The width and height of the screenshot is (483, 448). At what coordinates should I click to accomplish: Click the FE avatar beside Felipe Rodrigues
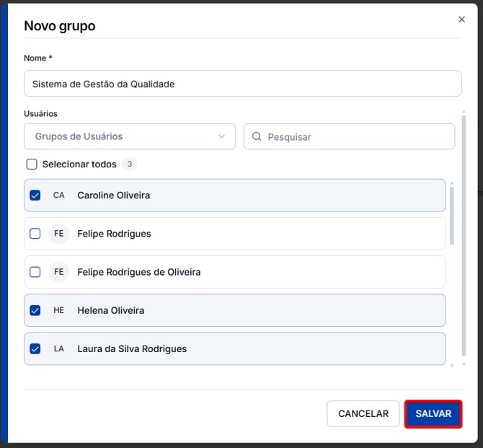coord(58,234)
